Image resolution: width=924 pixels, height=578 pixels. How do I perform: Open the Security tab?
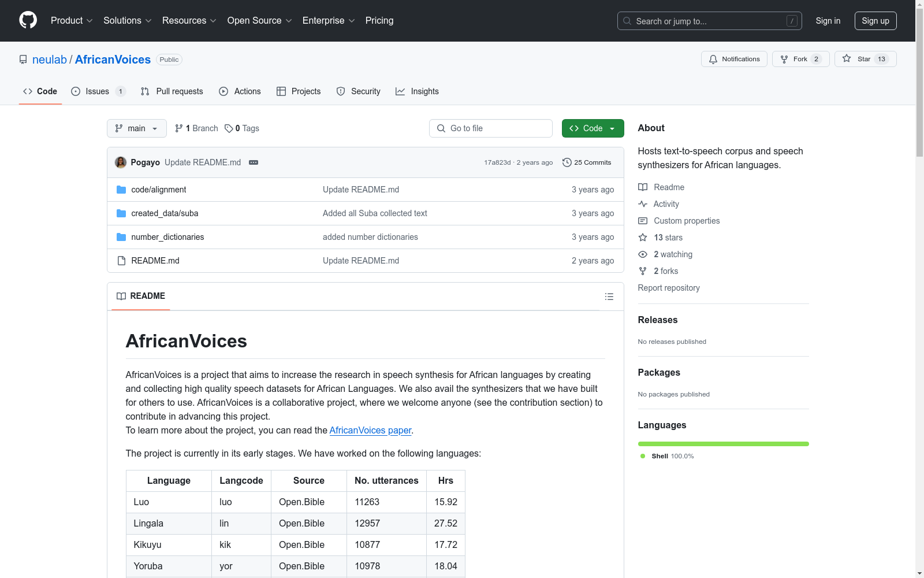(358, 91)
